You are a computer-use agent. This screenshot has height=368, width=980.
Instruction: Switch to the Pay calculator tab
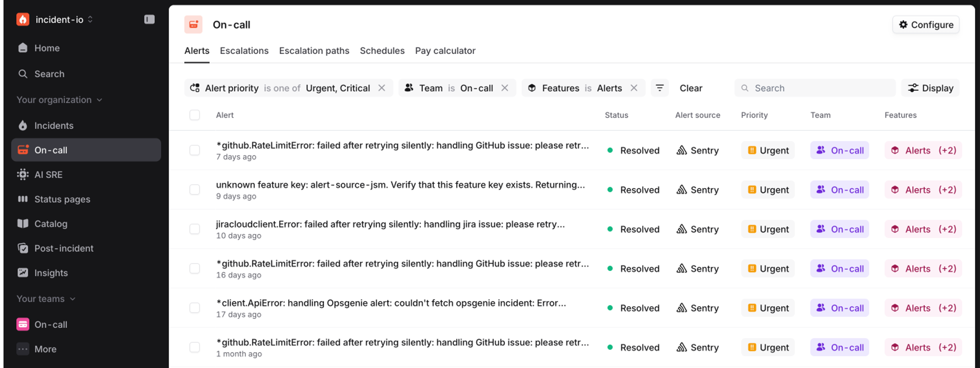point(445,50)
